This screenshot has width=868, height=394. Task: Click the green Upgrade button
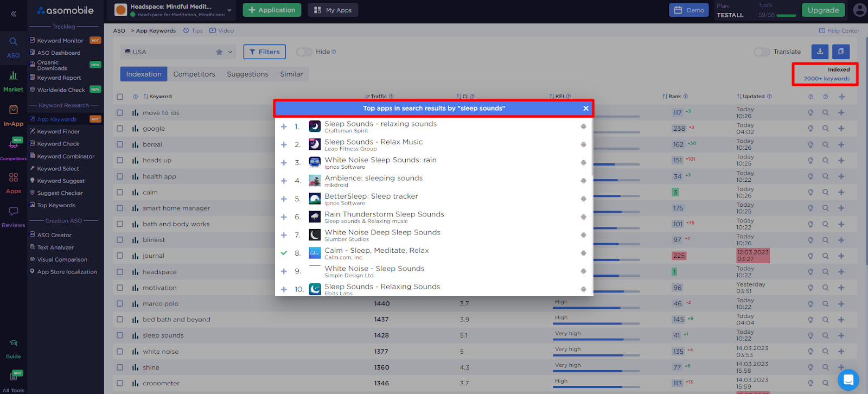(823, 10)
